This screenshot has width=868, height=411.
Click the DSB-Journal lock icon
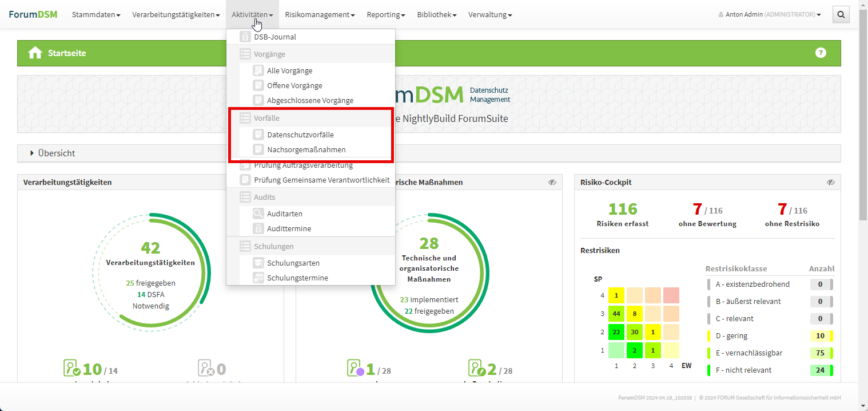[x=245, y=37]
